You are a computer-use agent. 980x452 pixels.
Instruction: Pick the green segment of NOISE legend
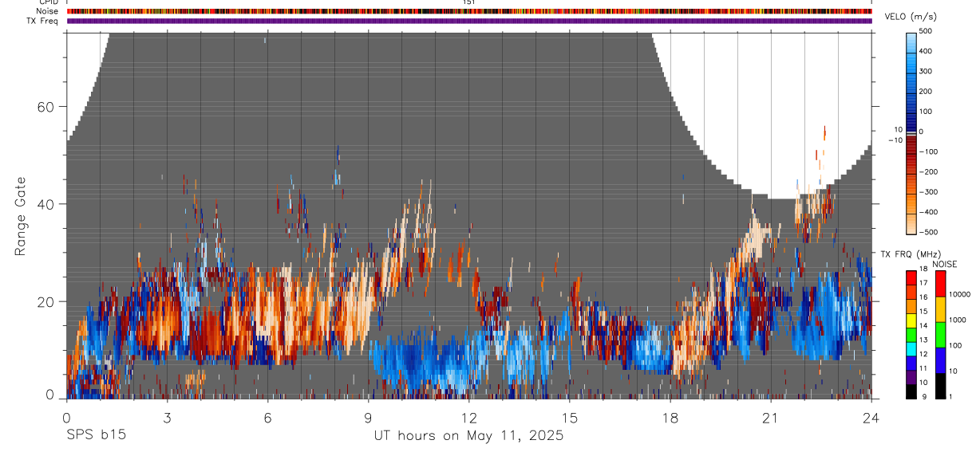[x=940, y=335]
